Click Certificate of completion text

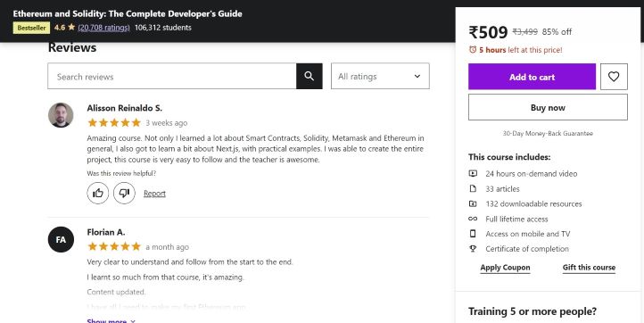[527, 249]
